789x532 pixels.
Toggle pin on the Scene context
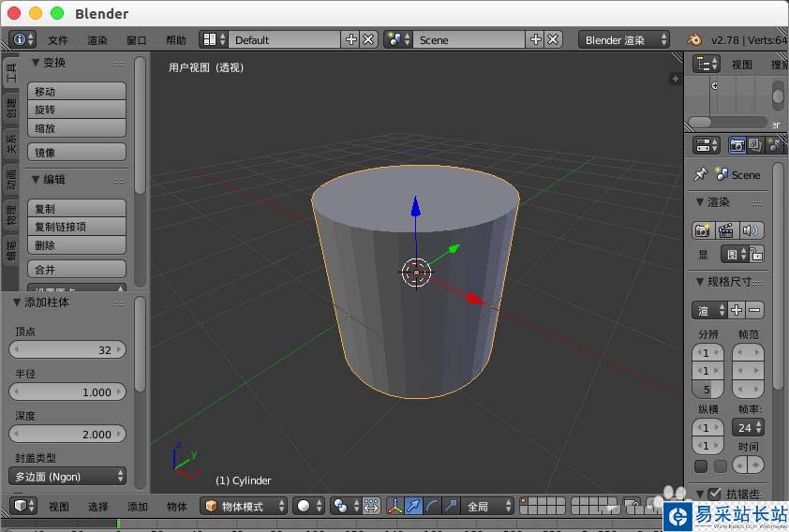point(700,175)
